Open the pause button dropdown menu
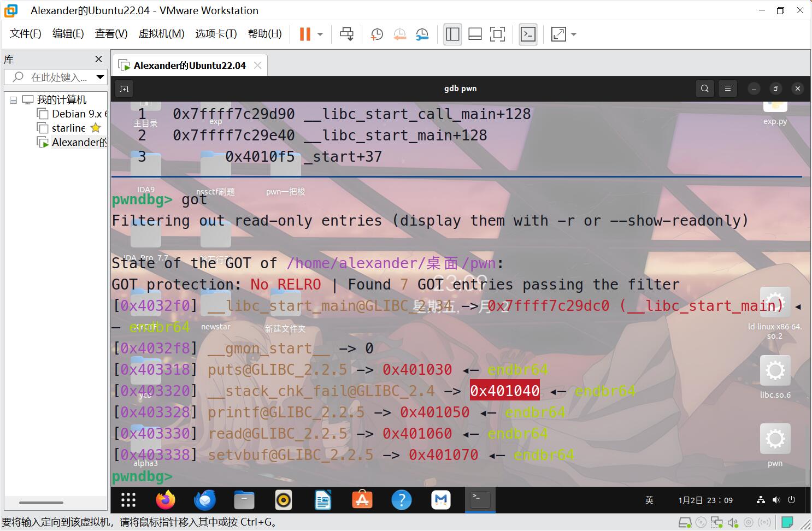812x531 pixels. (319, 34)
